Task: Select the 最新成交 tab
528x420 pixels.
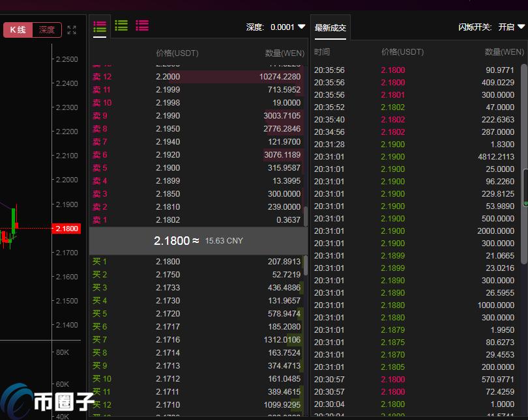Action: pyautogui.click(x=330, y=28)
